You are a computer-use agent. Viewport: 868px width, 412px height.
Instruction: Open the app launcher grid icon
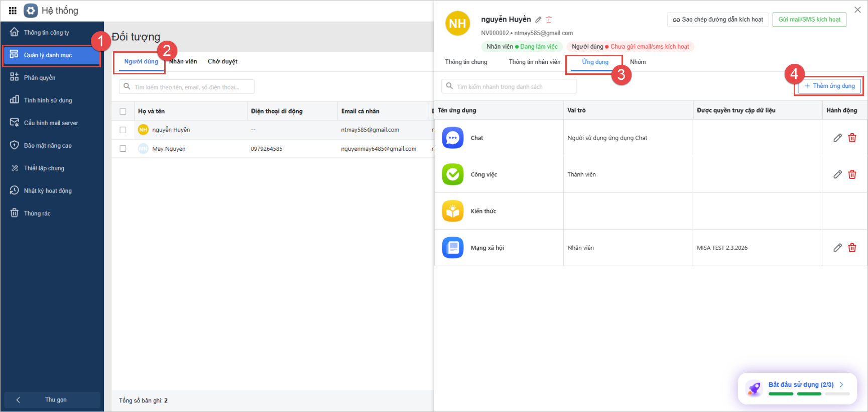[13, 11]
